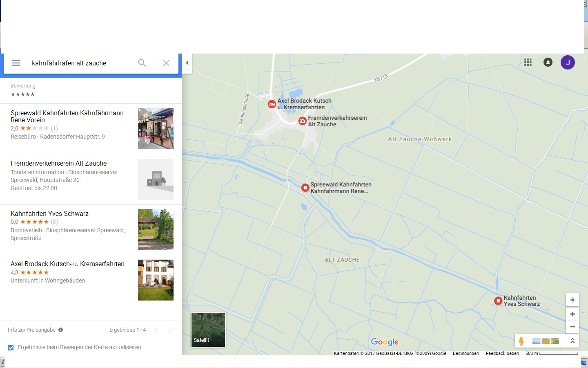Click the Ergebnisse 1–4 text
This screenshot has width=588, height=368.
tap(127, 330)
